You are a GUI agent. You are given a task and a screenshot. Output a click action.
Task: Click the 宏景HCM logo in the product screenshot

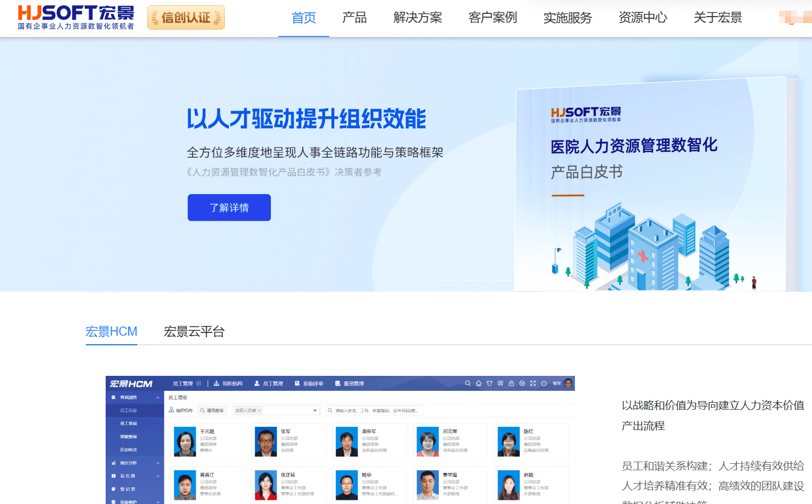click(131, 384)
